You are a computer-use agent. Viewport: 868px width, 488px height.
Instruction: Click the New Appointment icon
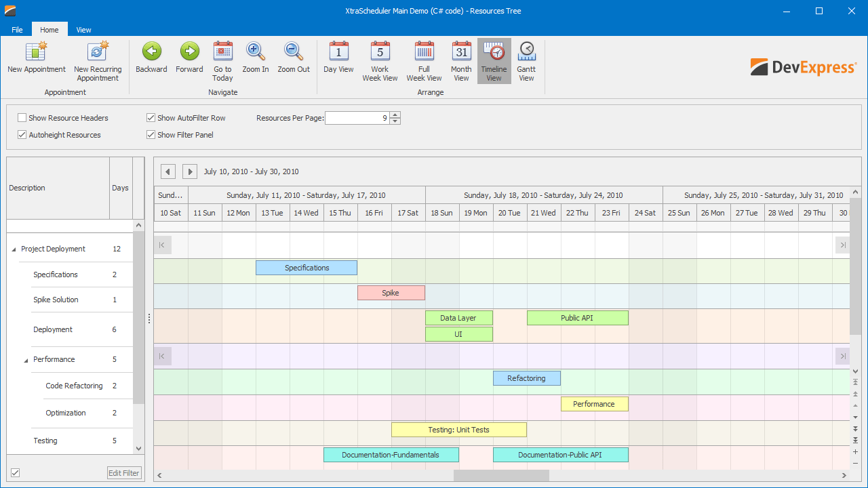pos(36,53)
